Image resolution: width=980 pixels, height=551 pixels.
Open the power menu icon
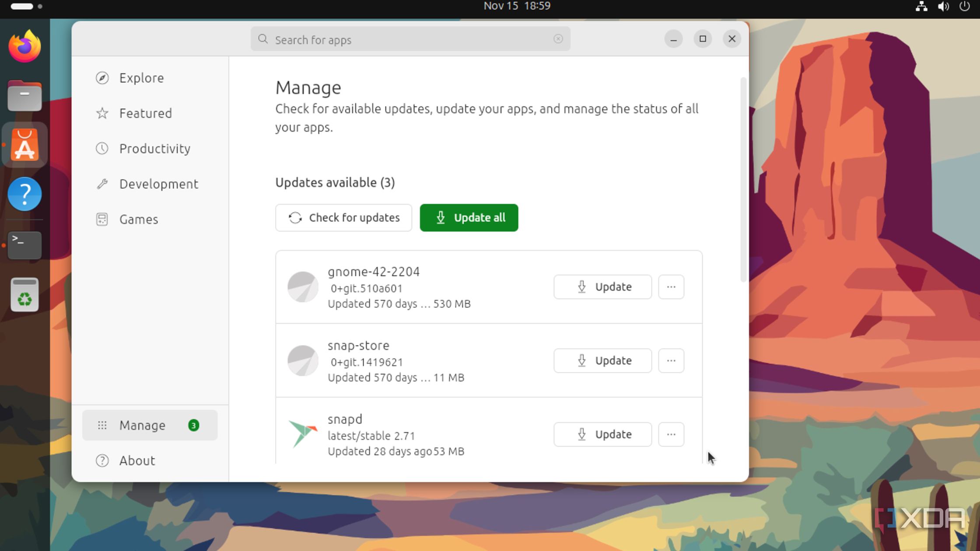pos(964,6)
